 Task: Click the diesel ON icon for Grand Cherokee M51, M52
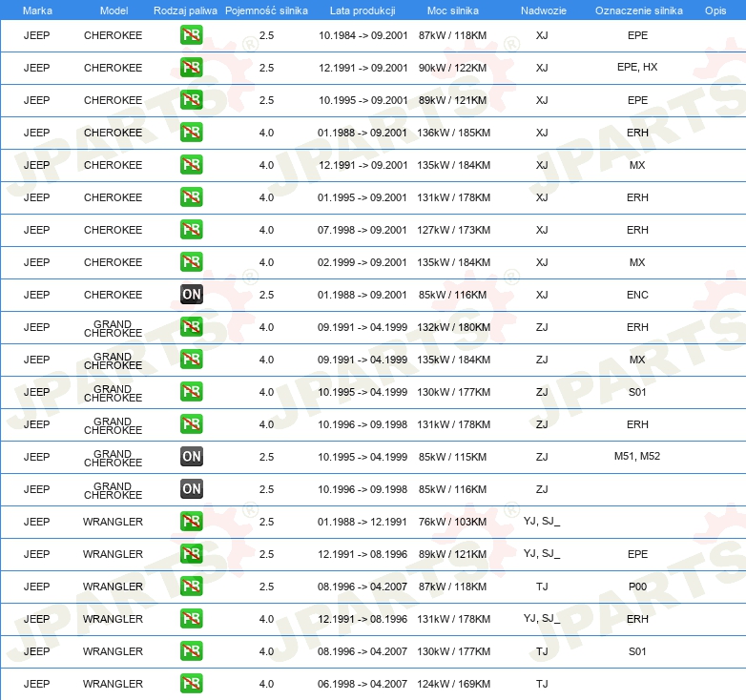tap(191, 457)
